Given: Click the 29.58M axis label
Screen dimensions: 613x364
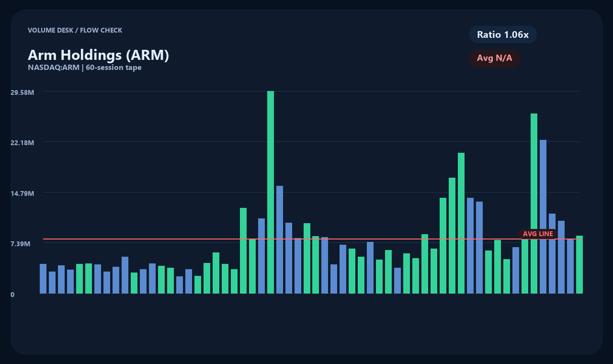Looking at the screenshot, I should (x=23, y=92).
